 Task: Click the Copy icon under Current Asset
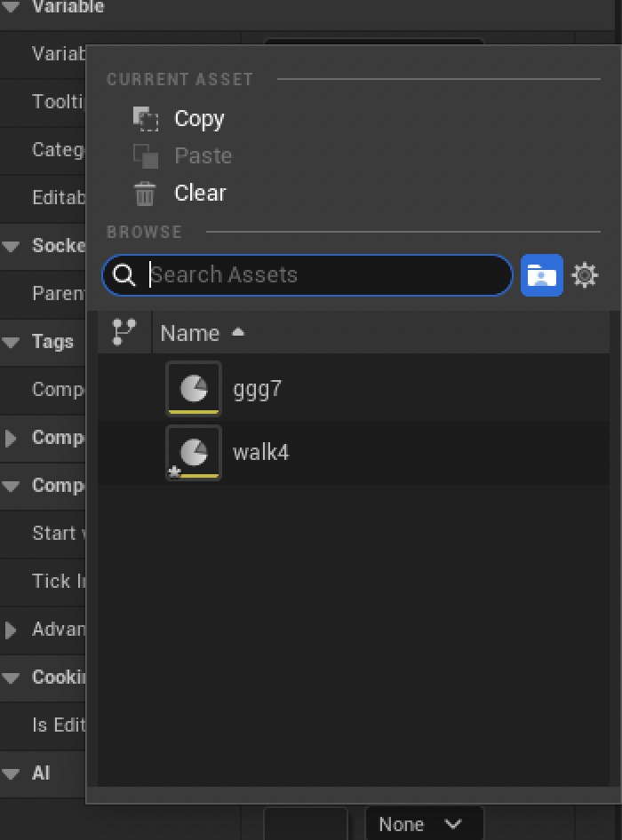point(145,119)
